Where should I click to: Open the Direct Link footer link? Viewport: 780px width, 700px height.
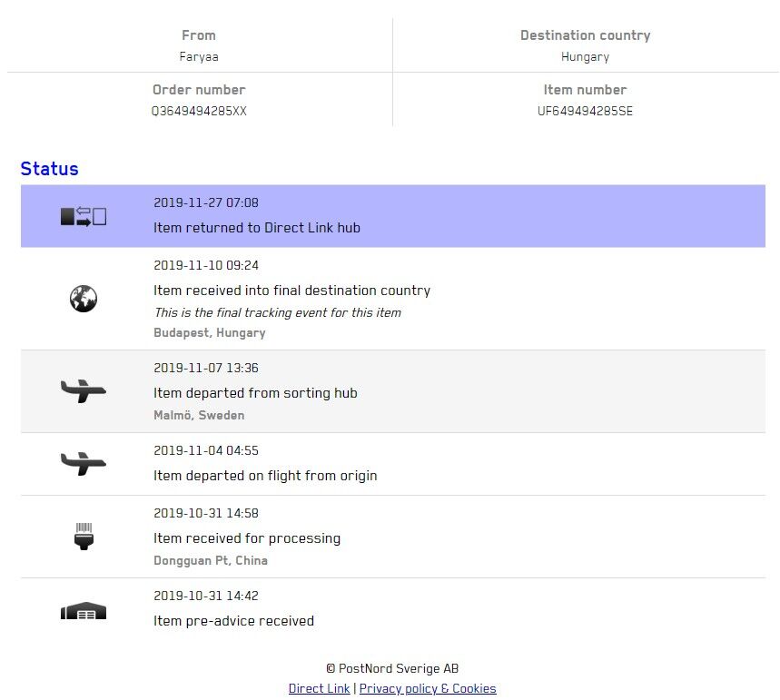pyautogui.click(x=319, y=688)
